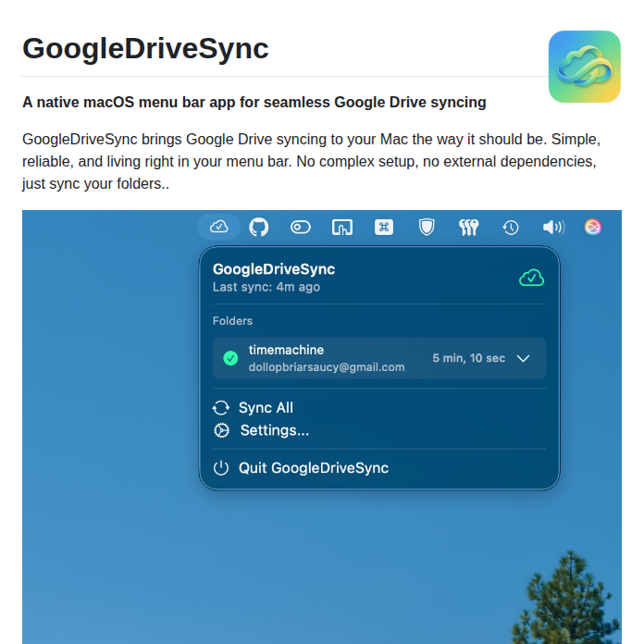Open the GoogleDriveSync cloud menu bar icon
This screenshot has width=644, height=644.
click(219, 227)
